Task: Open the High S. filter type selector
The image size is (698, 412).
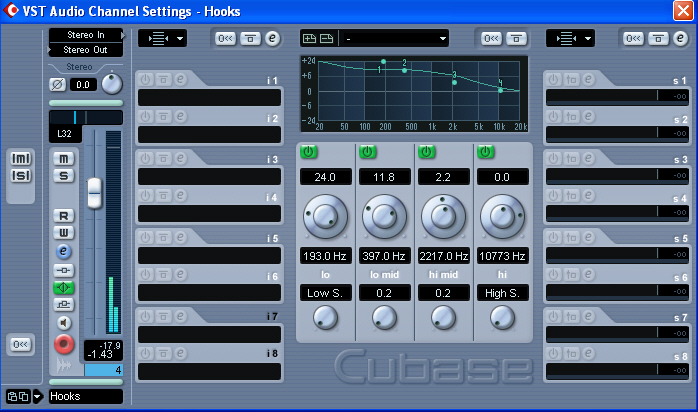Action: [503, 293]
